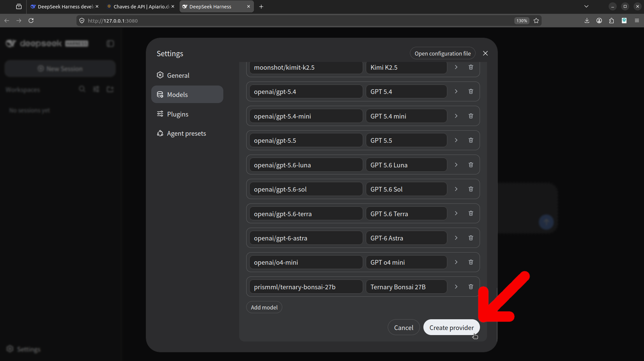The image size is (644, 361).
Task: Delete the openai/gpt-5.4-mini model row
Action: click(x=471, y=116)
